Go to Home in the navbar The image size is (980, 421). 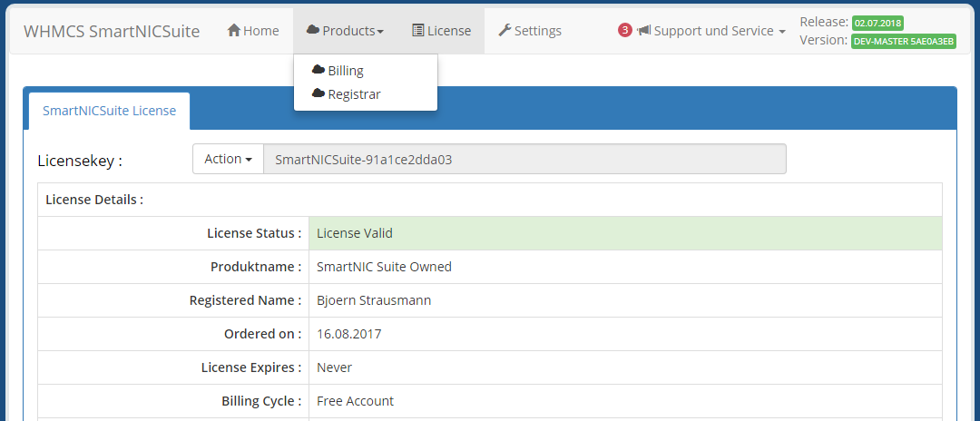[253, 31]
